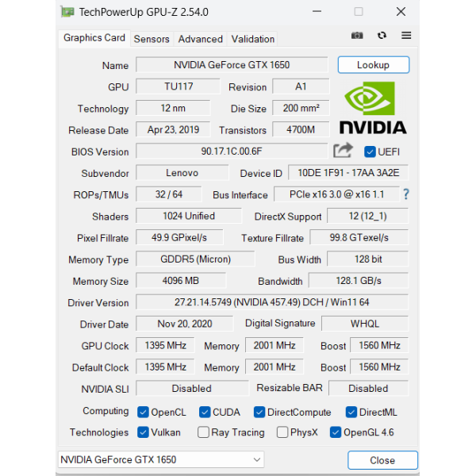Open the GPU selection dropdown
This screenshot has height=476, width=476.
[x=161, y=459]
